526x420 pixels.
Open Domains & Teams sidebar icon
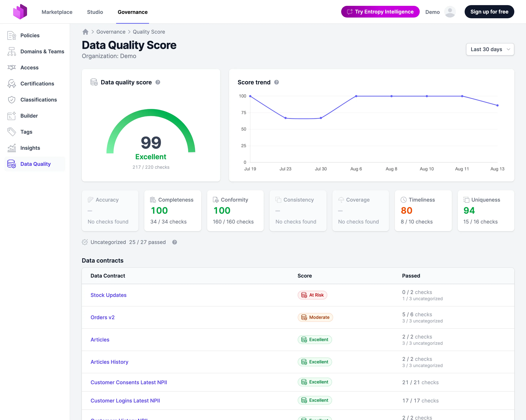(x=12, y=51)
